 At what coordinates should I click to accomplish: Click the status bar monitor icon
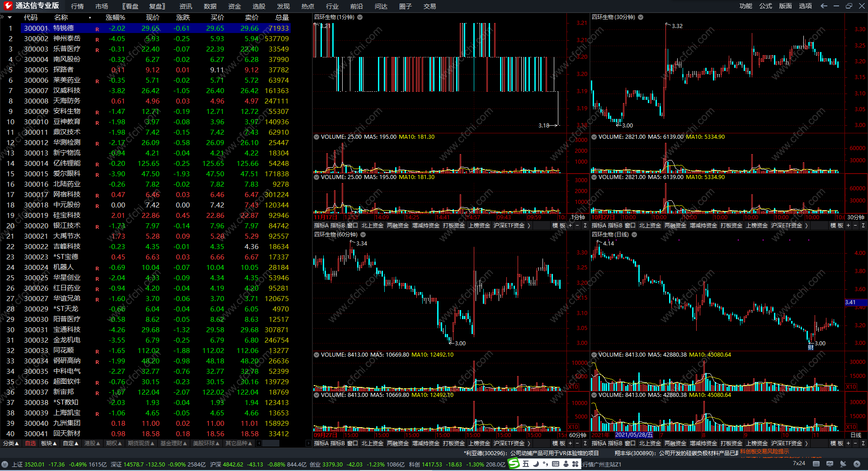click(830, 464)
